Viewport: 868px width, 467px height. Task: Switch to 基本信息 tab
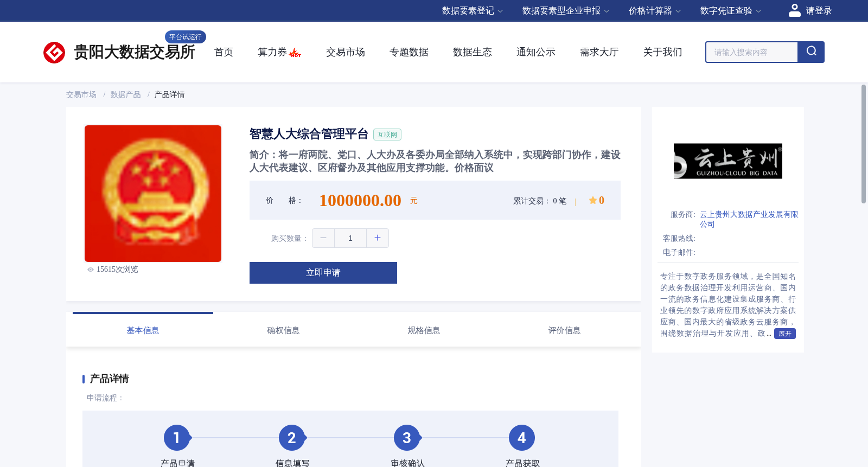(x=143, y=330)
